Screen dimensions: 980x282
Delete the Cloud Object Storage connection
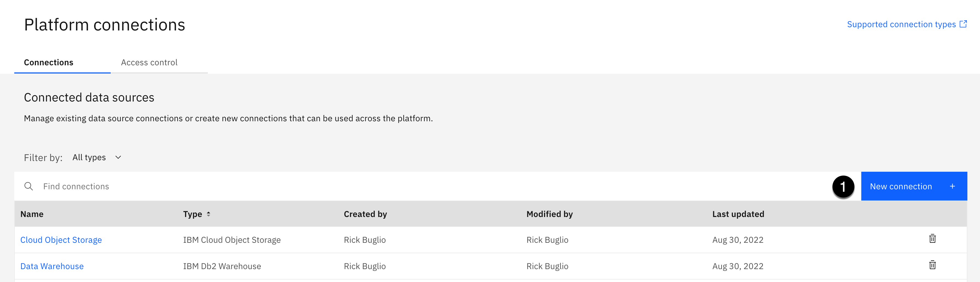[x=932, y=239]
